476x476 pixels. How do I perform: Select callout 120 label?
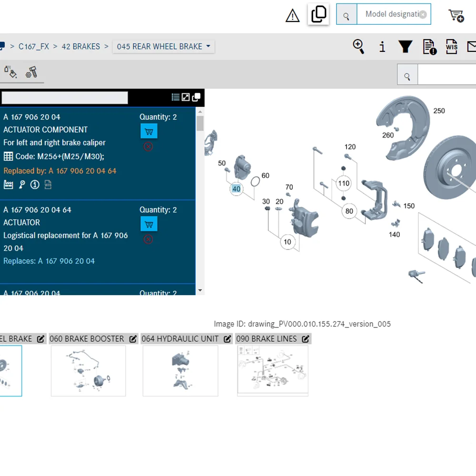coord(350,147)
